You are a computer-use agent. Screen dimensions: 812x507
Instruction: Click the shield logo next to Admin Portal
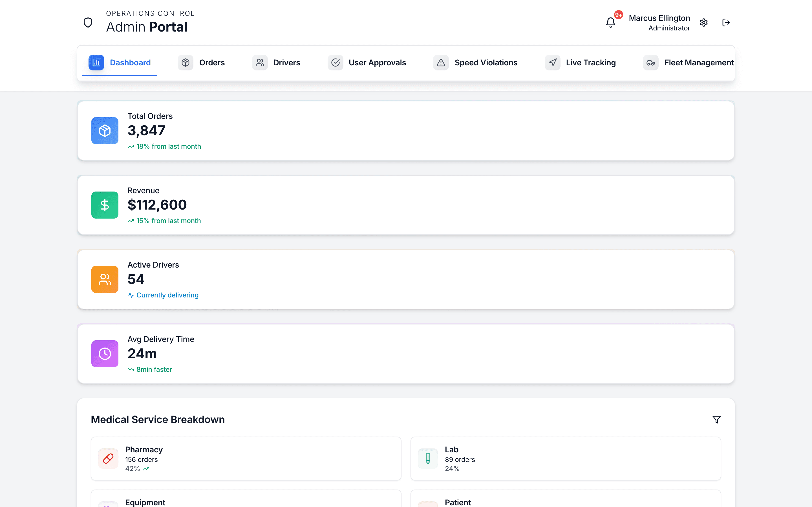pos(88,22)
